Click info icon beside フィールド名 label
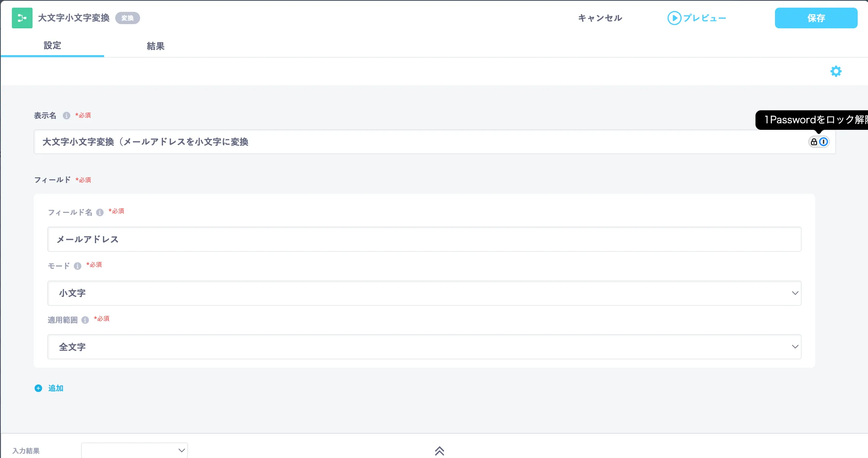This screenshot has height=458, width=868. coord(100,213)
